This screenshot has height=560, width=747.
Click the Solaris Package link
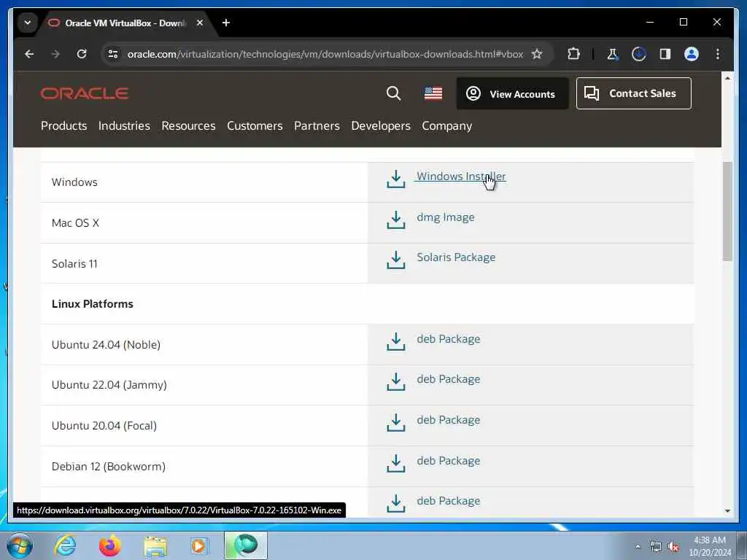point(456,257)
